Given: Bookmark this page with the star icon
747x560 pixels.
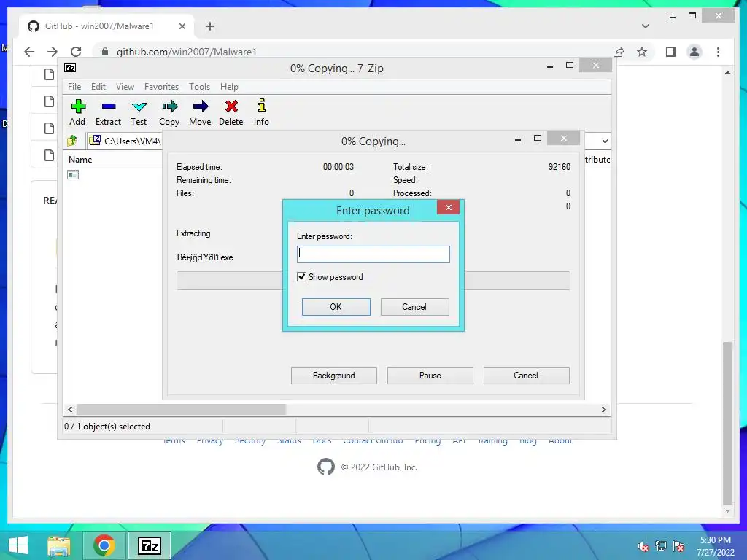Looking at the screenshot, I should [642, 52].
